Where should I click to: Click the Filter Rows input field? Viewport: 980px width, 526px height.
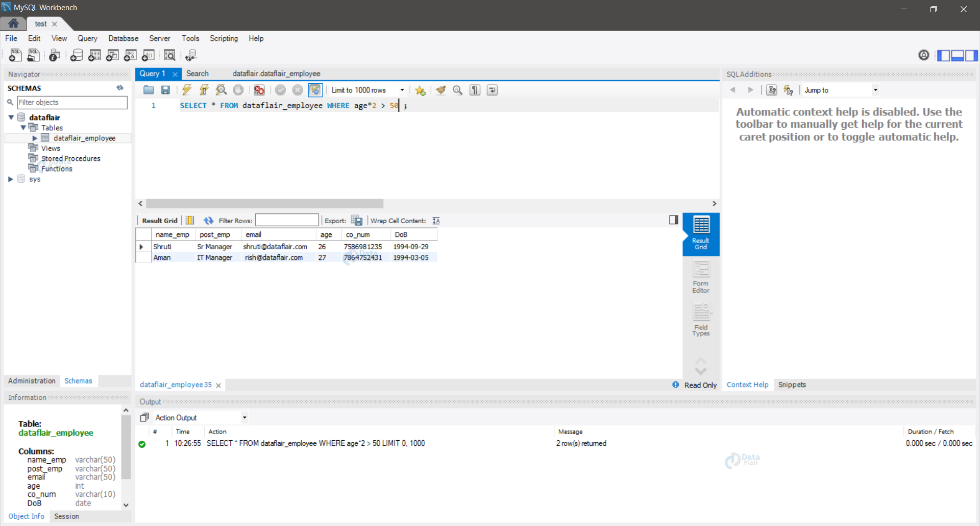pos(287,220)
